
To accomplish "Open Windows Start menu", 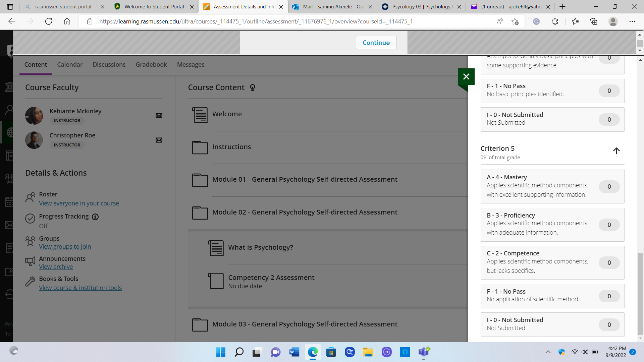I will 220,352.
